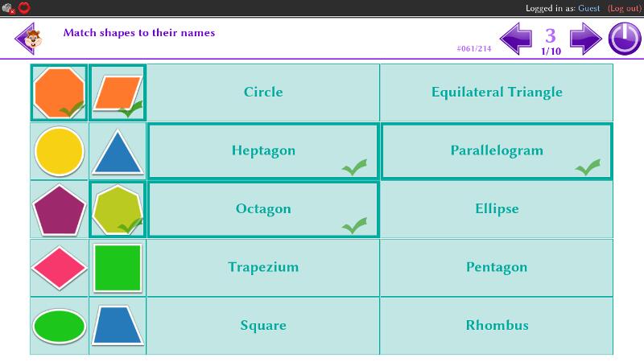Viewport: 644px width, 362px height.
Task: Select the Circle name tile
Action: [x=263, y=92]
